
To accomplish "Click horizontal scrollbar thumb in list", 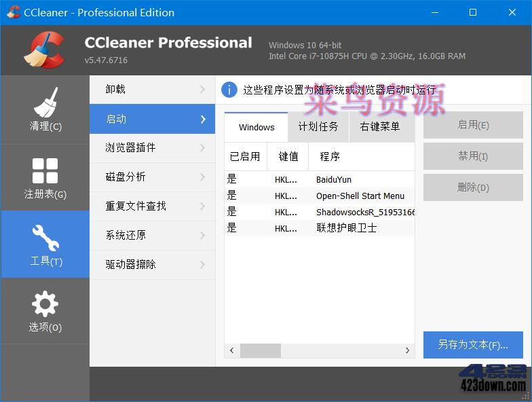I will (x=260, y=350).
